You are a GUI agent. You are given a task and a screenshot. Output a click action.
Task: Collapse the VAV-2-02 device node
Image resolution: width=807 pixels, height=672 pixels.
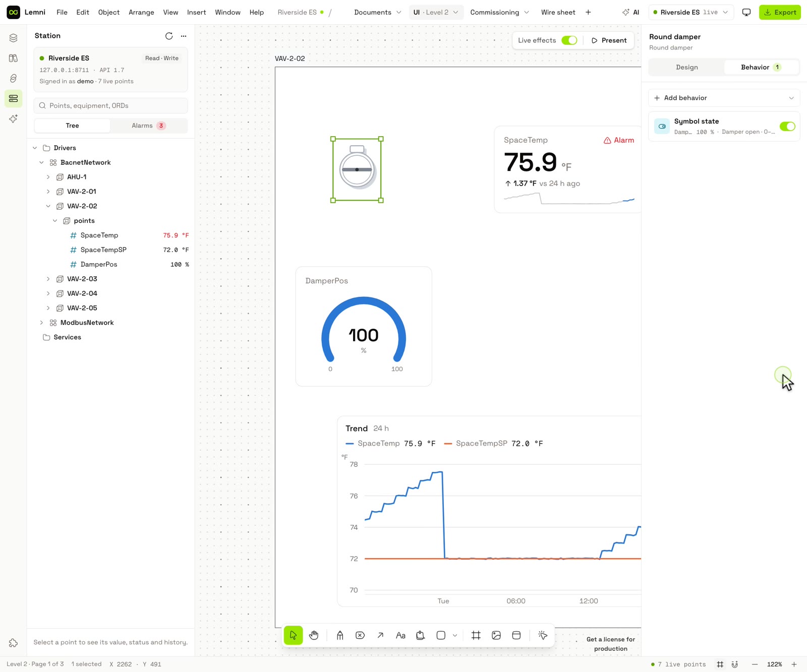click(48, 206)
